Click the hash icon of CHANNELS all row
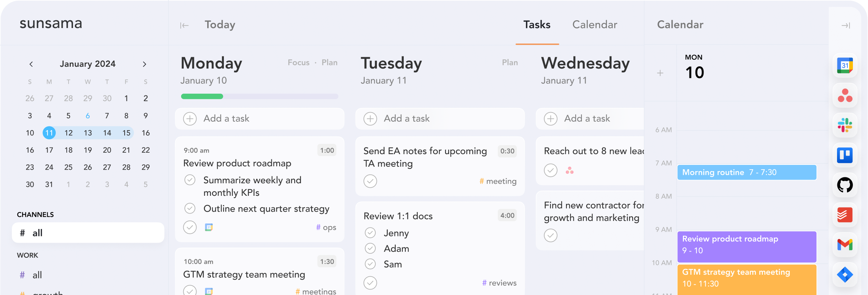 click(22, 233)
